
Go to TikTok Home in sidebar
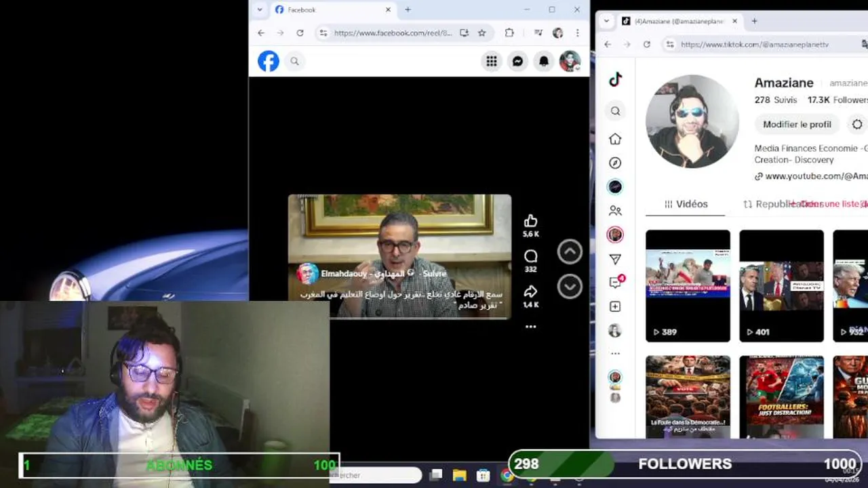click(x=615, y=139)
